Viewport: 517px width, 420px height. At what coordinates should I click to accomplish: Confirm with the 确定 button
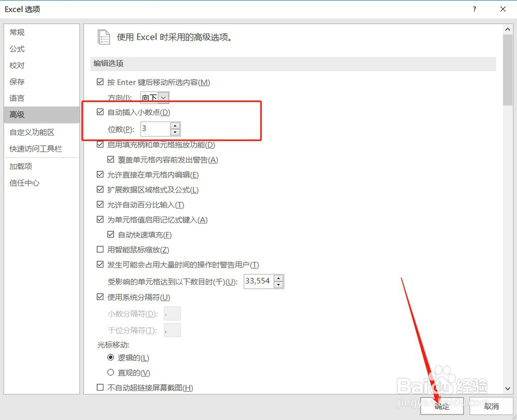point(442,406)
